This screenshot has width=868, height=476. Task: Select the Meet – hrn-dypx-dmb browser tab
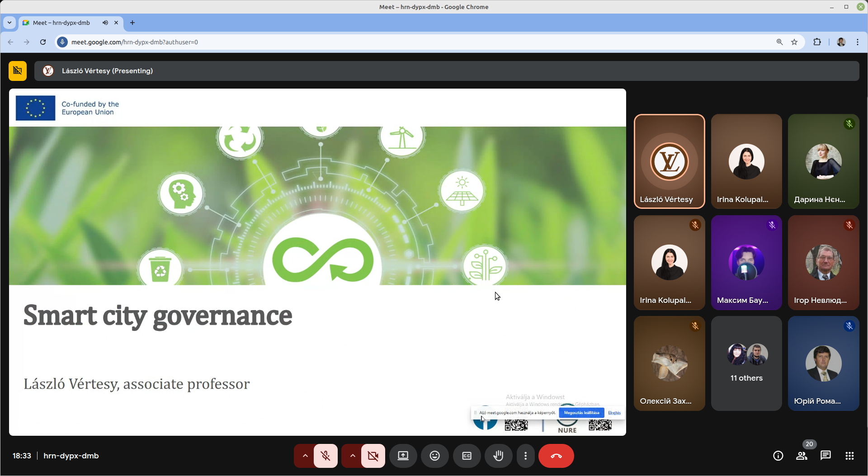click(x=61, y=23)
